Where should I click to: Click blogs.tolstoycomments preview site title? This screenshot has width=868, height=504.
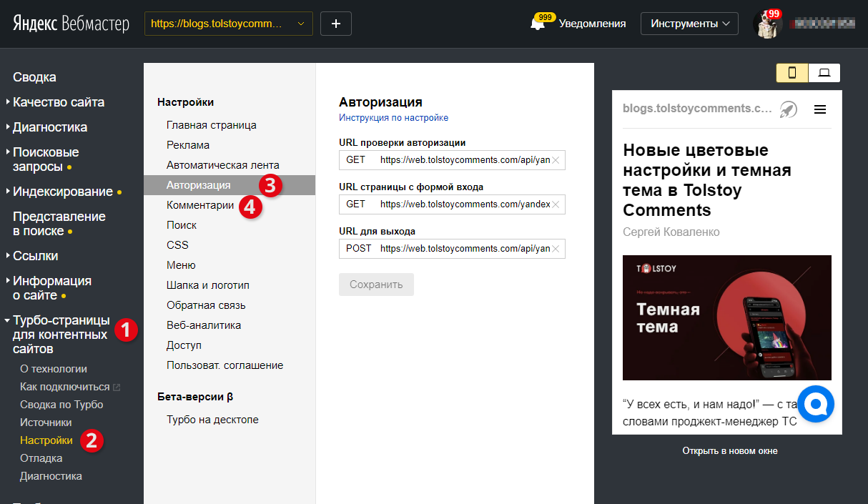click(x=697, y=109)
